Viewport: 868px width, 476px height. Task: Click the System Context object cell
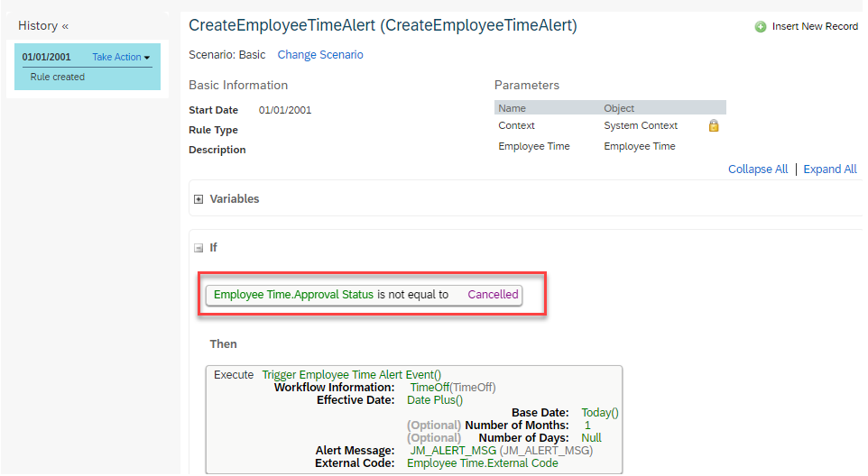[641, 125]
